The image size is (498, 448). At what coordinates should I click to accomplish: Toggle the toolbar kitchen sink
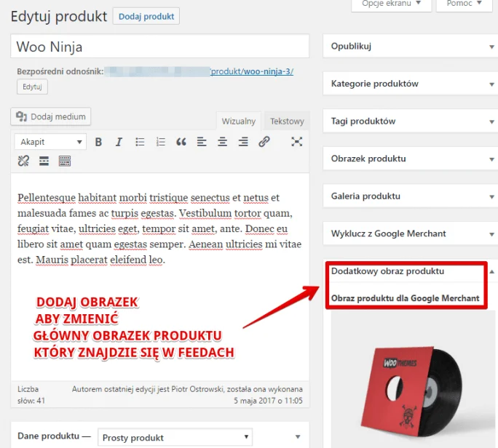click(65, 161)
